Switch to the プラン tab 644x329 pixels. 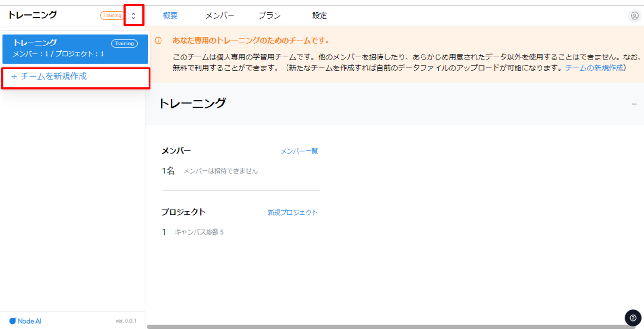coord(270,16)
